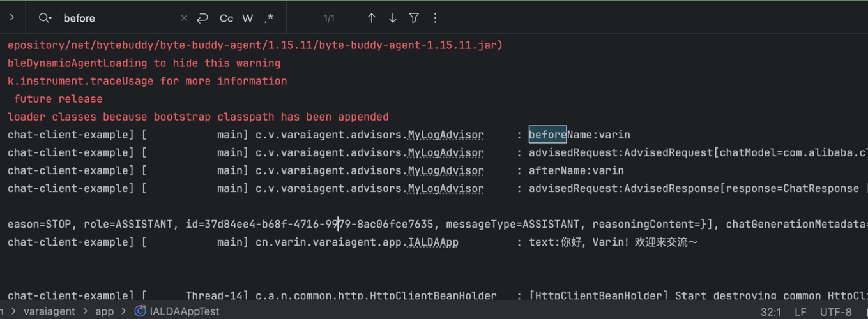Open the LF line separator dropdown

[x=800, y=312]
